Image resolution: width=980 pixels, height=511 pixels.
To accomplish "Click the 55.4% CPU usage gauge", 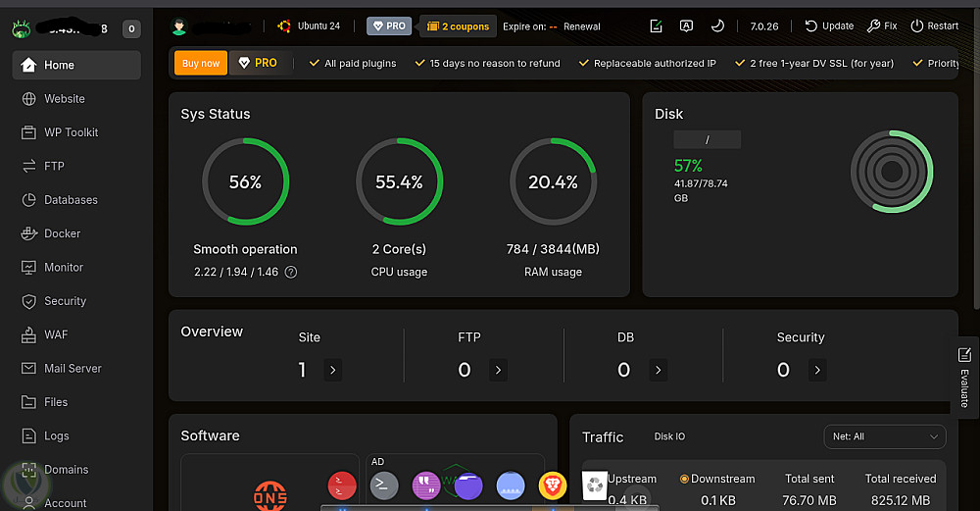I will coord(400,181).
